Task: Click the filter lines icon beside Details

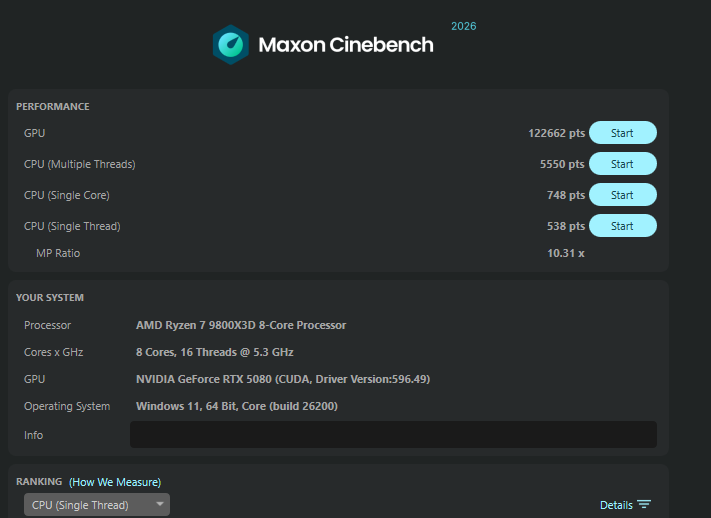Action: pos(643,504)
